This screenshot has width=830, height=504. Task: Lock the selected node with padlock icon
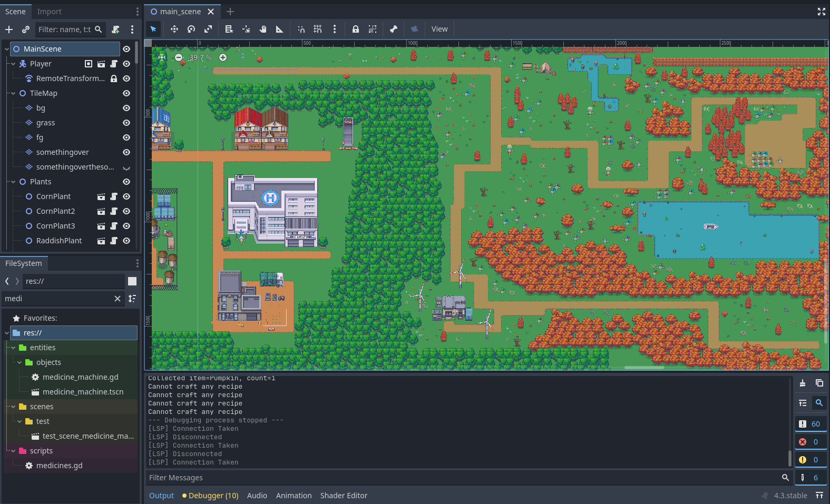point(356,29)
